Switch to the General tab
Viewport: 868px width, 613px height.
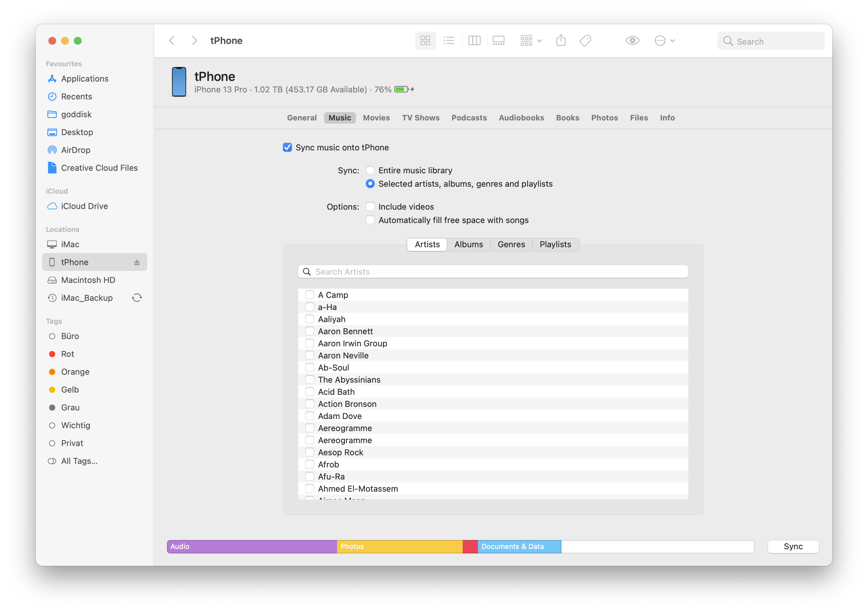click(302, 118)
